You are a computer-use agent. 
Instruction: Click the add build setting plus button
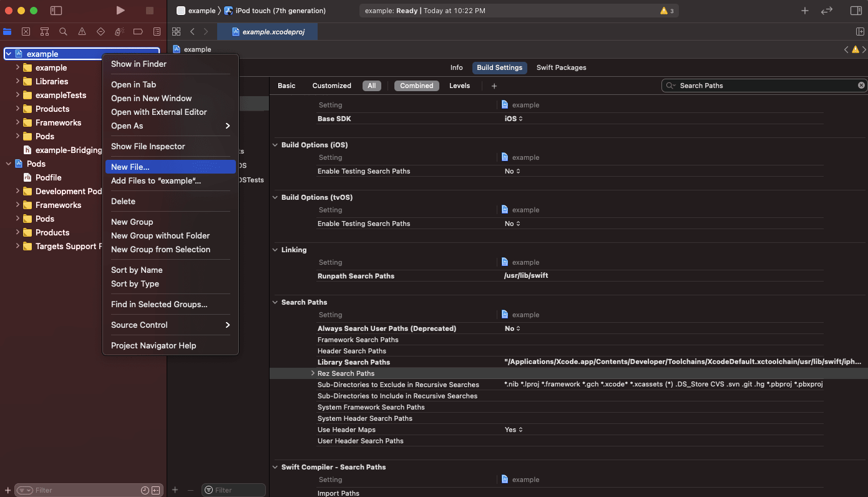(494, 86)
